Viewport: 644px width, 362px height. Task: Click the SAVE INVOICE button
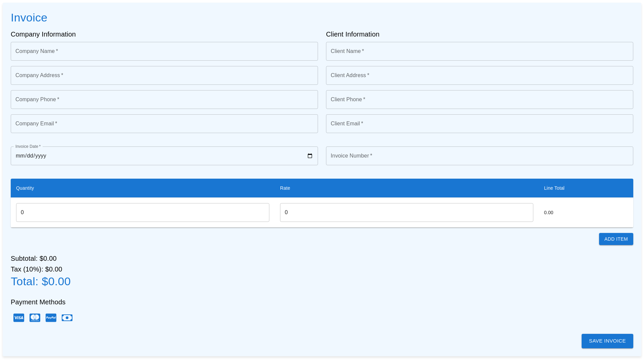607,341
